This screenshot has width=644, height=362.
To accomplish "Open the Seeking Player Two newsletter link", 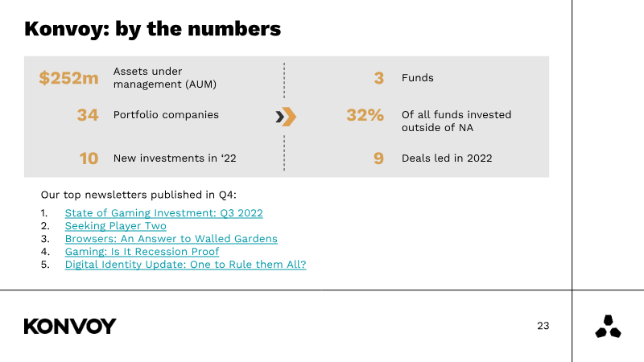I will (x=115, y=226).
